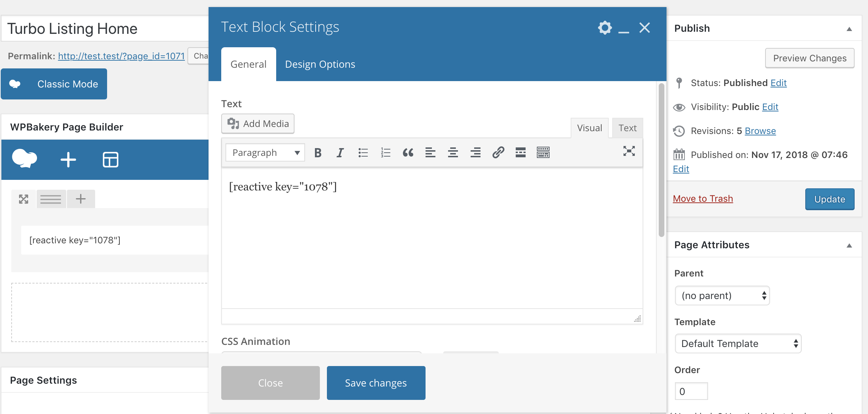Click the Move to Trash link
The width and height of the screenshot is (868, 414).
coord(703,199)
